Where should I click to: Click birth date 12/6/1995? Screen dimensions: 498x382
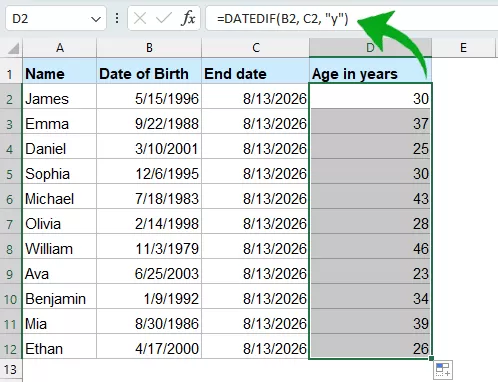pos(149,171)
